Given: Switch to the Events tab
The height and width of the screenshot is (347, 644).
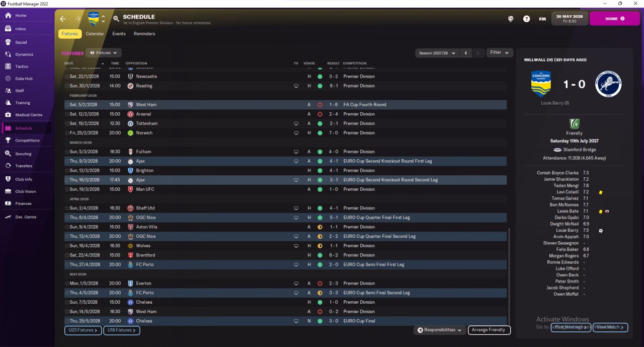Looking at the screenshot, I should click(x=119, y=34).
